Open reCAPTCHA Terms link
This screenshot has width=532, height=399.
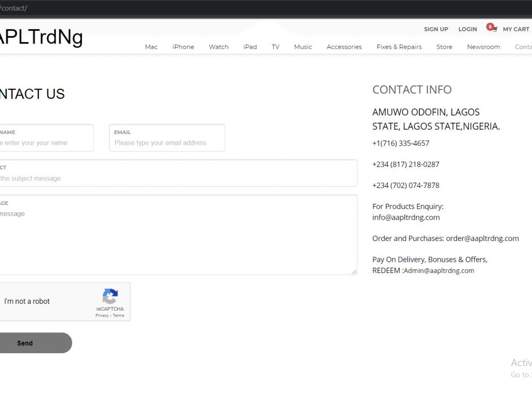tap(119, 315)
